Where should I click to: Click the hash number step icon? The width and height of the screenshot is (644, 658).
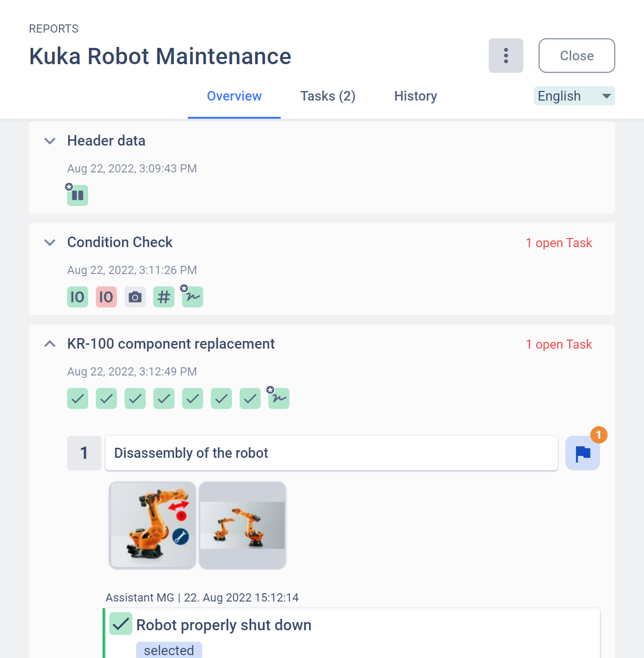tap(164, 297)
